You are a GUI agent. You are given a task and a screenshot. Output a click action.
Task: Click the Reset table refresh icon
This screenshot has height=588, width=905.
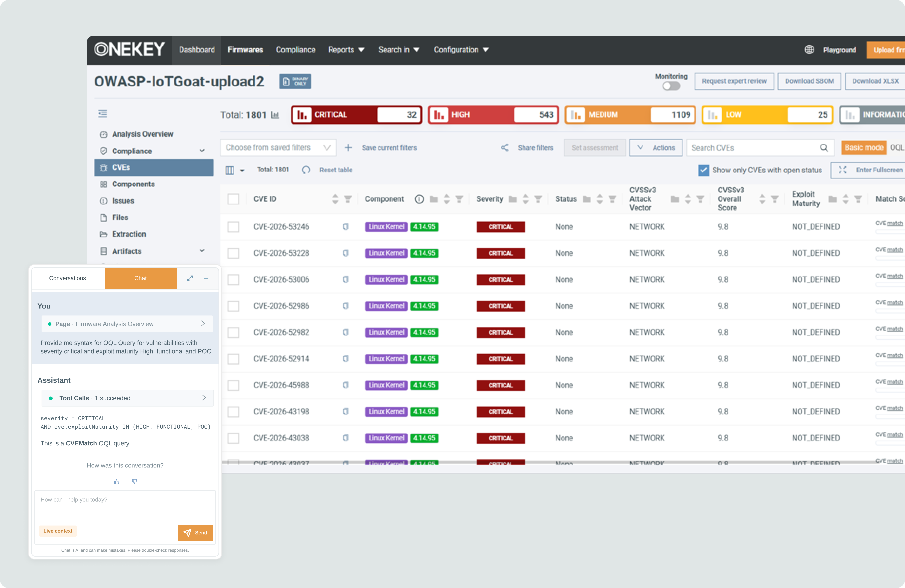click(x=306, y=170)
